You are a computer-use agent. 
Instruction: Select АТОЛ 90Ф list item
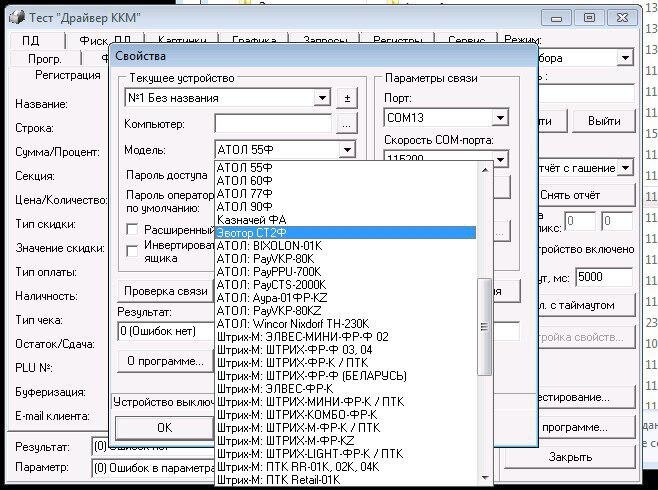[x=346, y=207]
